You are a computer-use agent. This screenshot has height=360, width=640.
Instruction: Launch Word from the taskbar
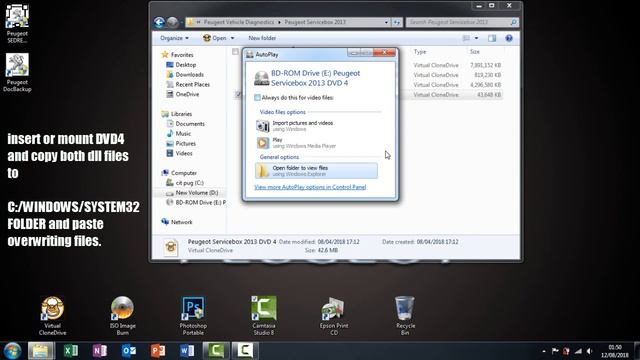click(187, 351)
